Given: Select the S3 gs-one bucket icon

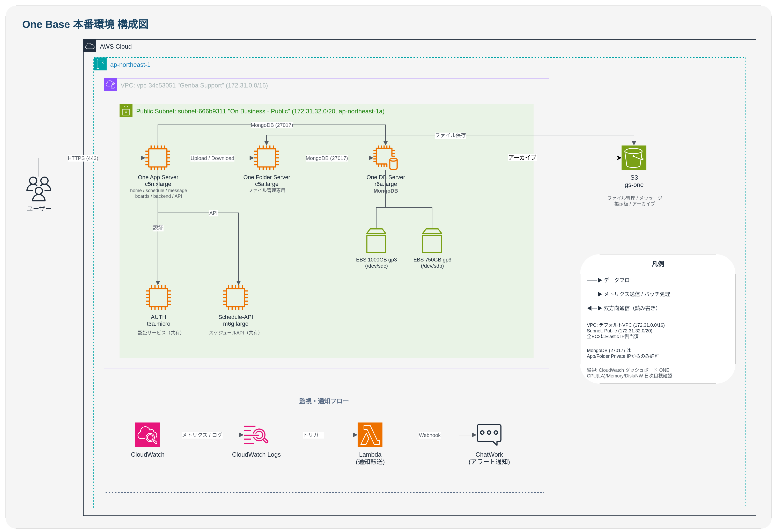Looking at the screenshot, I should point(634,158).
